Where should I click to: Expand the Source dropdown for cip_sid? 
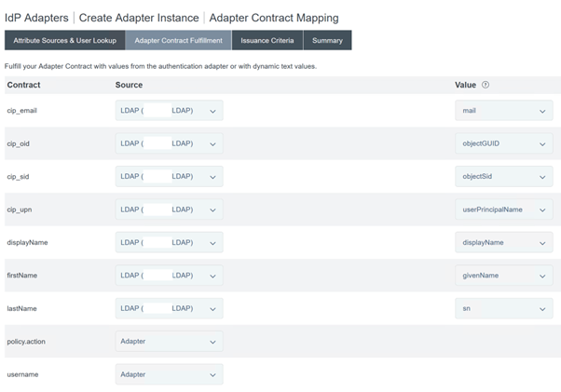tap(169, 176)
